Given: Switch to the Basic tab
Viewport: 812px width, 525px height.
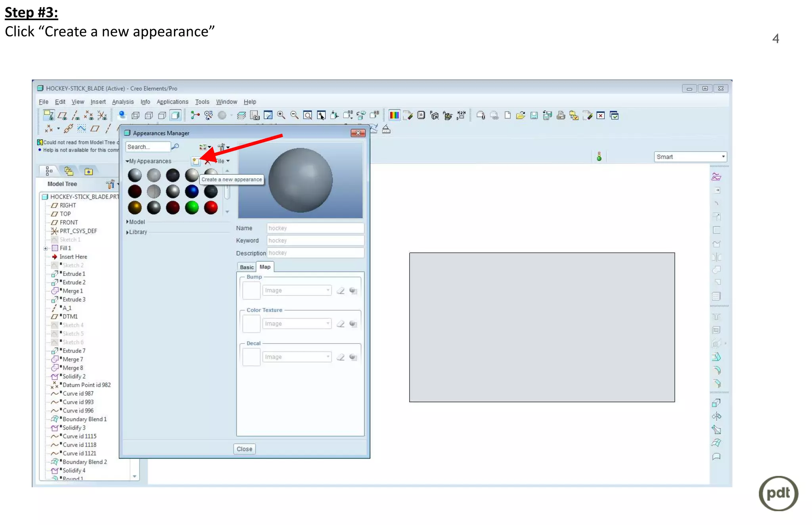Looking at the screenshot, I should (x=247, y=267).
